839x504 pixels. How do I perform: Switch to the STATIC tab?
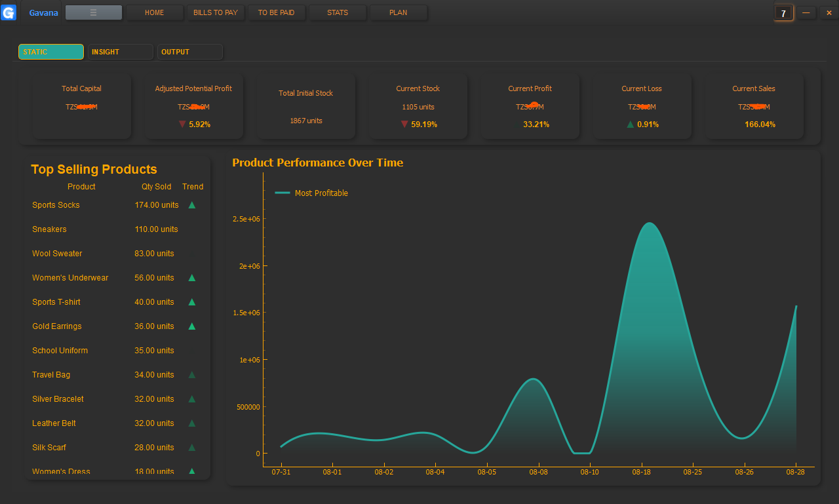point(51,52)
